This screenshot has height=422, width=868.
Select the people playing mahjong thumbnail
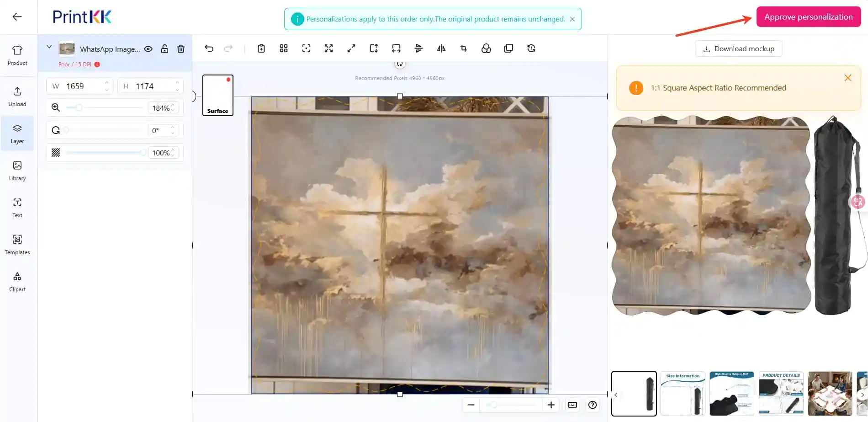[x=830, y=394]
